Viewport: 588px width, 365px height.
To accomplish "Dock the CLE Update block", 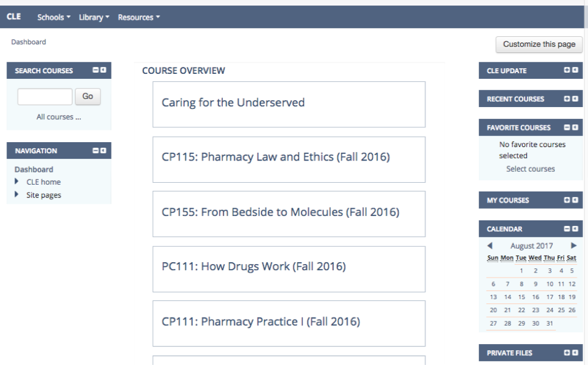I will (x=575, y=70).
